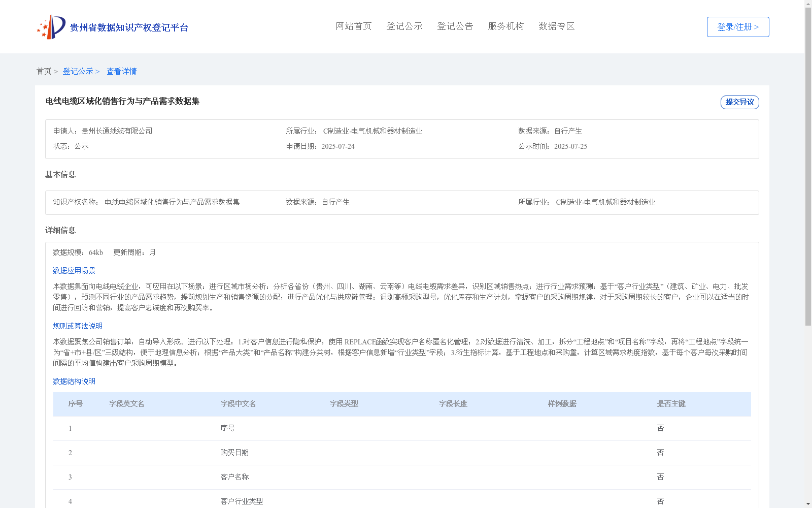
Task: Click 公示时间 value 2025-07-25
Action: click(570, 146)
